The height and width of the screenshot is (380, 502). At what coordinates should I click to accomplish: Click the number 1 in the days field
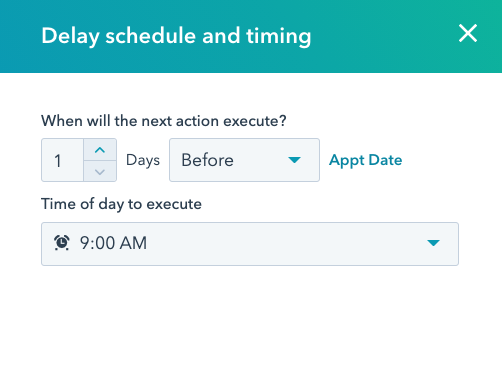(x=58, y=161)
